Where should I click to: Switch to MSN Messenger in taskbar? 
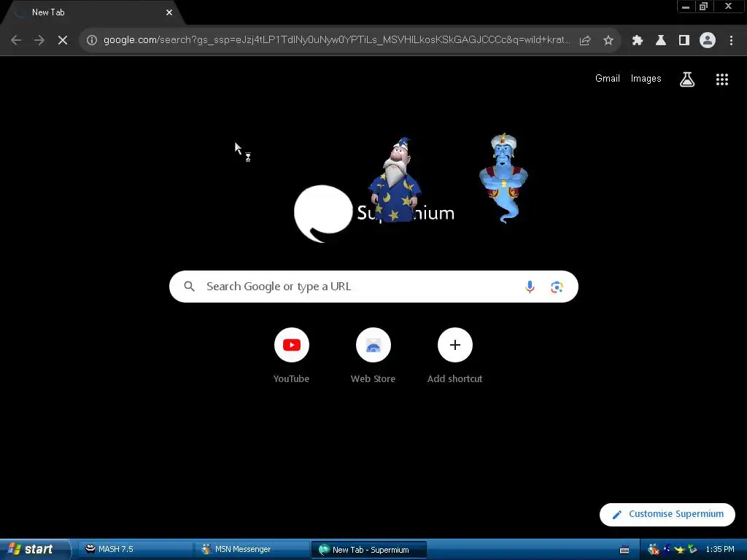[251, 549]
